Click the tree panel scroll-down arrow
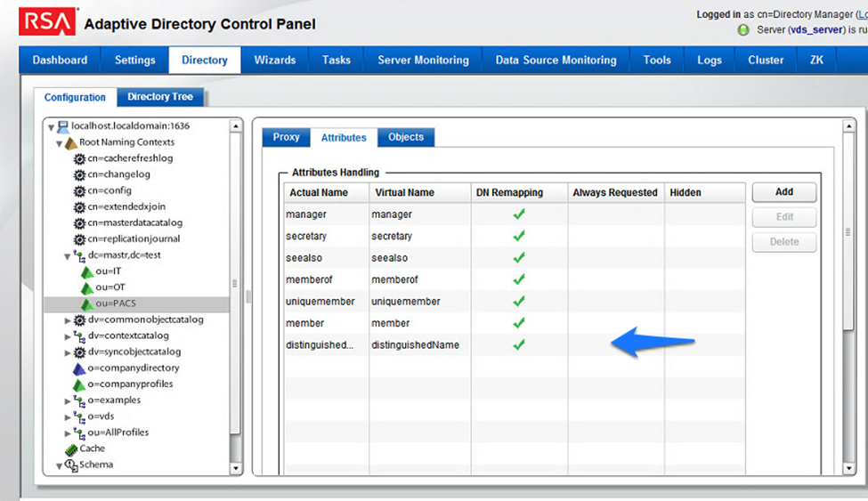Image resolution: width=868 pixels, height=501 pixels. click(235, 468)
